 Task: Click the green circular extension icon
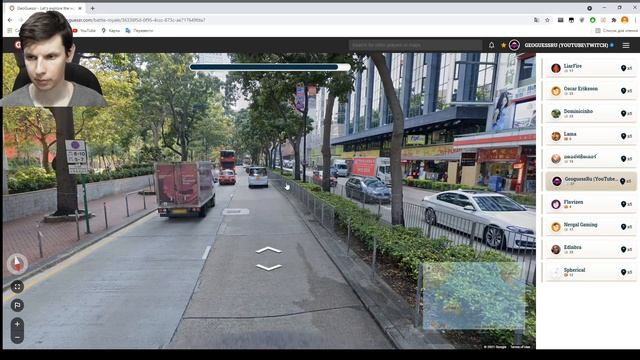(592, 20)
